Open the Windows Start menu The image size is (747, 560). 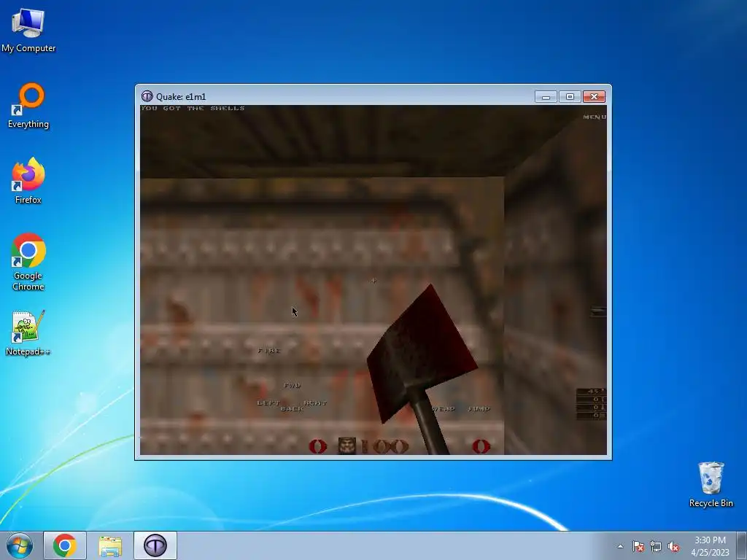(x=20, y=545)
